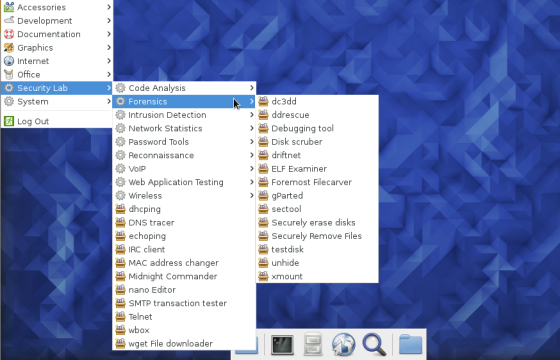Click the sectool icon
This screenshot has height=360, width=560.
coord(263,209)
